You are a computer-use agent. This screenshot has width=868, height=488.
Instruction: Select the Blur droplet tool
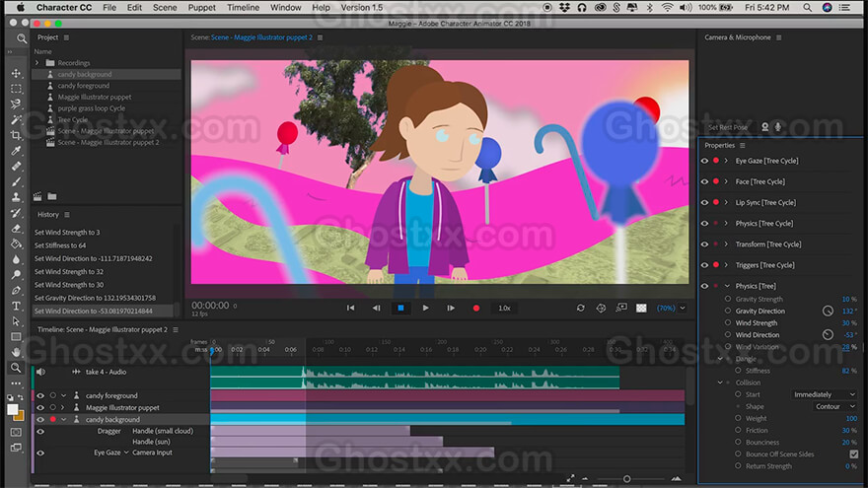[16, 259]
